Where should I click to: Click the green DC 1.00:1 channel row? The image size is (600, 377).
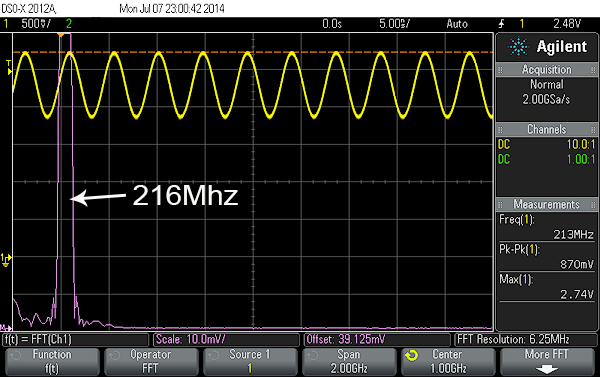[546, 159]
